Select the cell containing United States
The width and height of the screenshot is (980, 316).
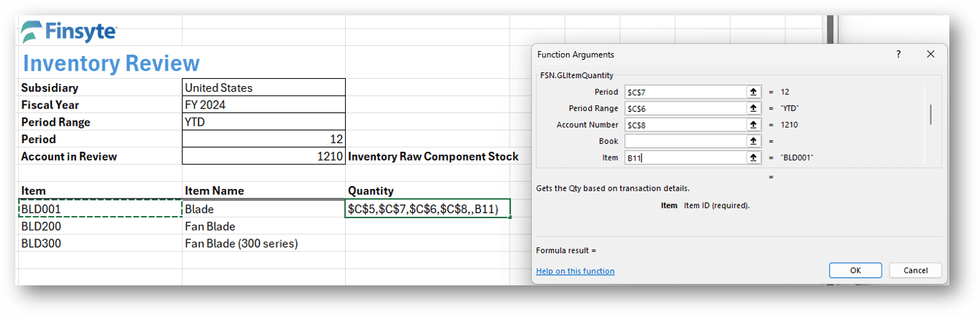[x=263, y=88]
